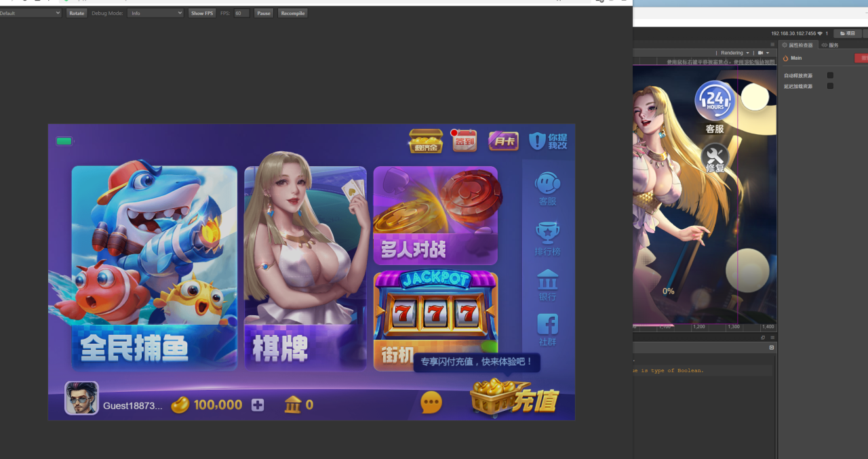Click the Rotate button
Image resolution: width=868 pixels, height=459 pixels.
coord(77,13)
